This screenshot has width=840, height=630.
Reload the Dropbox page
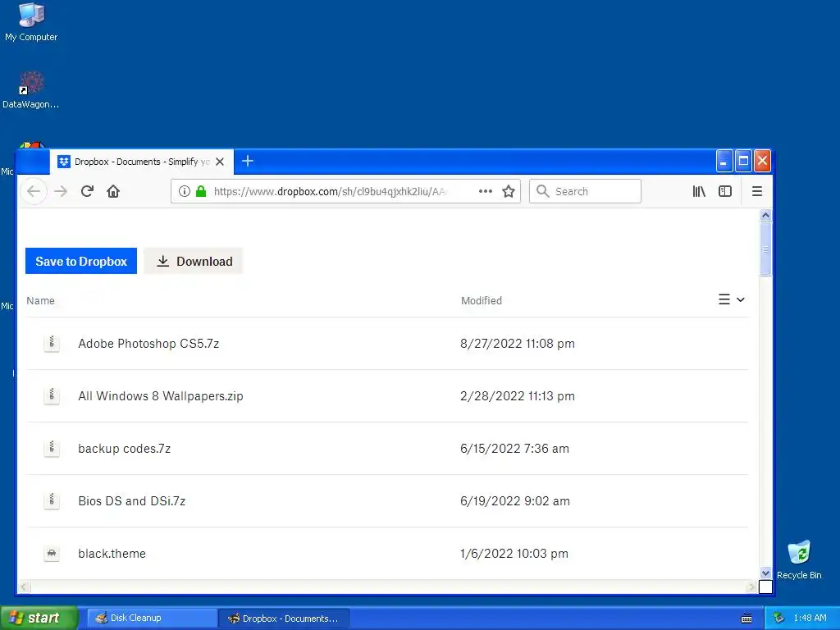pyautogui.click(x=87, y=191)
